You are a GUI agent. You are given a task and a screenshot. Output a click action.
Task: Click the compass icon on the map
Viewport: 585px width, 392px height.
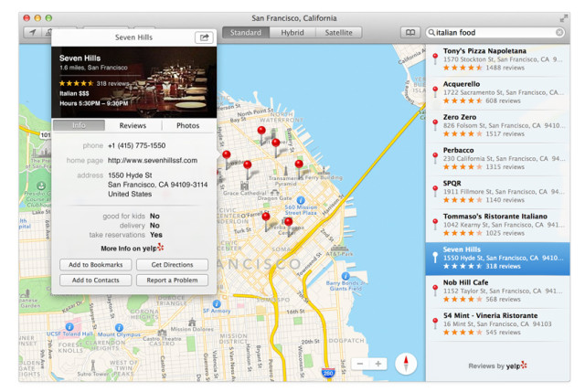(406, 364)
